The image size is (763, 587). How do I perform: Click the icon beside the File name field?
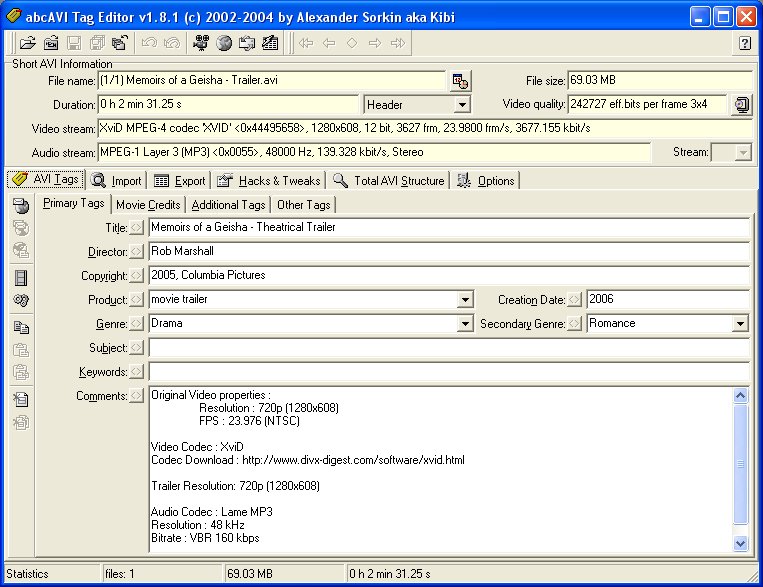(459, 81)
